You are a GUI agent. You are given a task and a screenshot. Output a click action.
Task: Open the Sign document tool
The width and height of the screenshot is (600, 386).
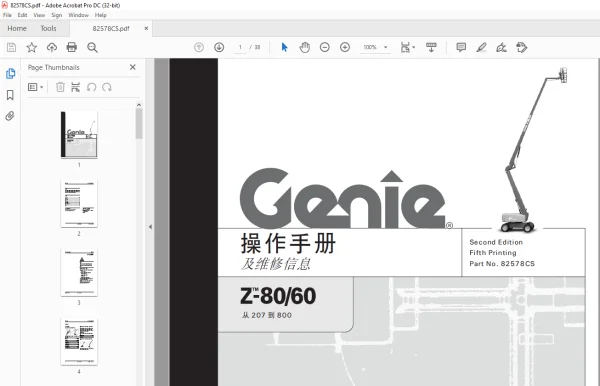[501, 47]
